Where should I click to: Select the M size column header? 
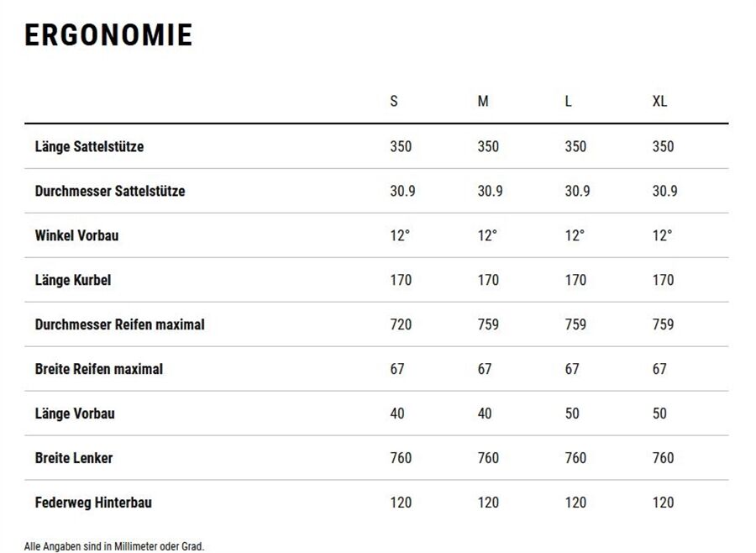pyautogui.click(x=483, y=101)
